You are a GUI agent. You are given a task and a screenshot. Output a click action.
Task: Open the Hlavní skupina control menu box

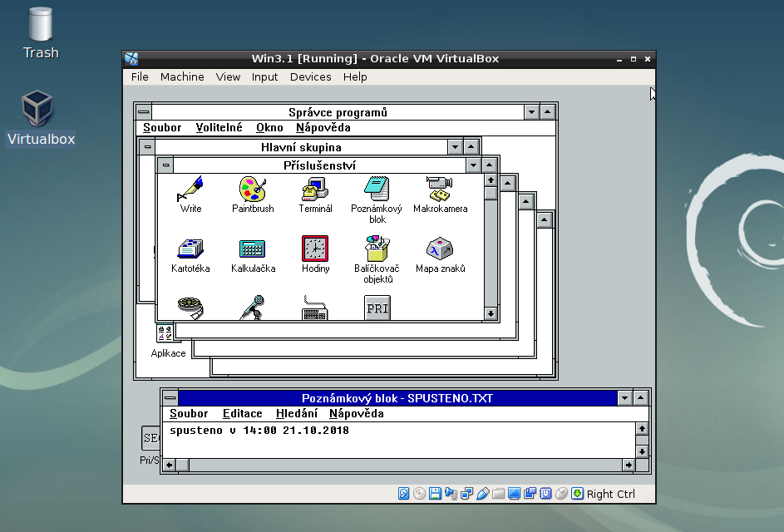pos(147,147)
